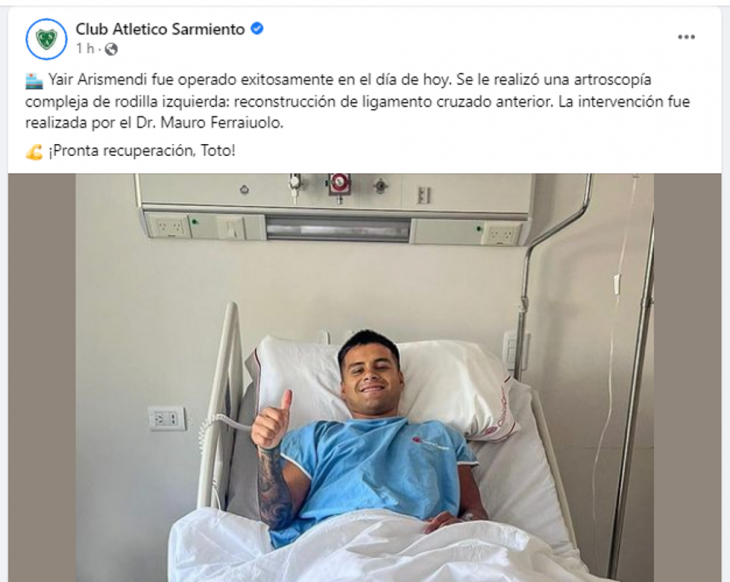Click the '¡Pronta recuperación, Toto!' text
The height and width of the screenshot is (582, 730).
[x=142, y=151]
